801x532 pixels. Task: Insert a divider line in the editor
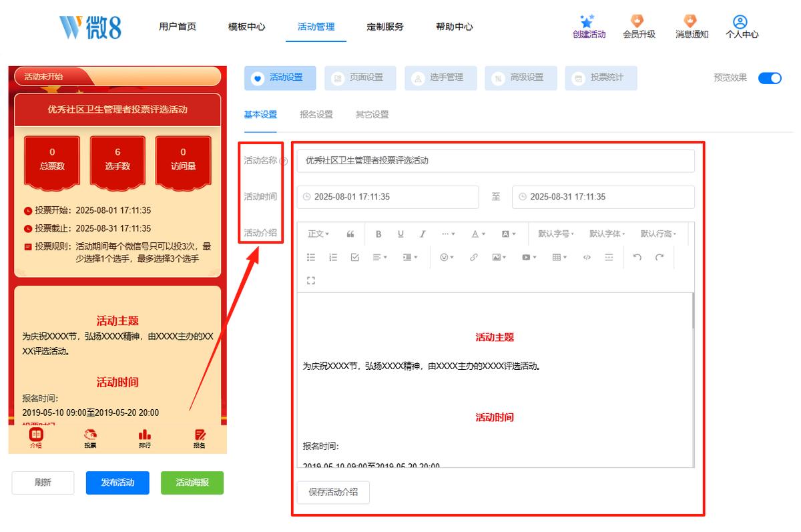tap(609, 257)
